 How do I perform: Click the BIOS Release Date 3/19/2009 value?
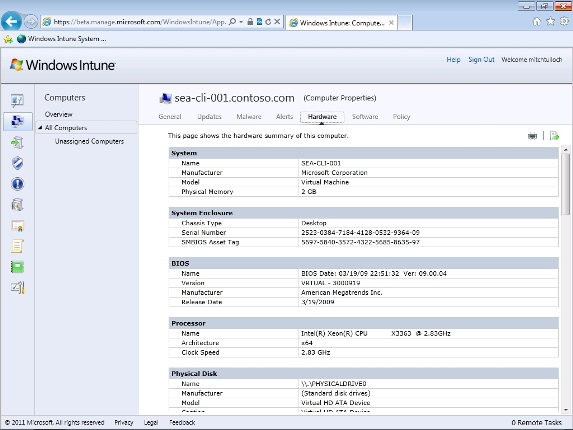tap(318, 302)
